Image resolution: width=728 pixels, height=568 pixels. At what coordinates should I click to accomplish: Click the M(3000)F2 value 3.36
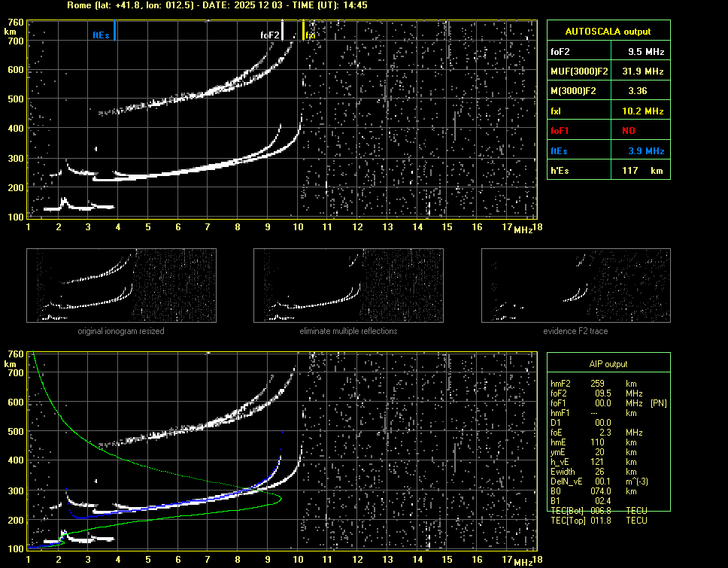point(639,91)
